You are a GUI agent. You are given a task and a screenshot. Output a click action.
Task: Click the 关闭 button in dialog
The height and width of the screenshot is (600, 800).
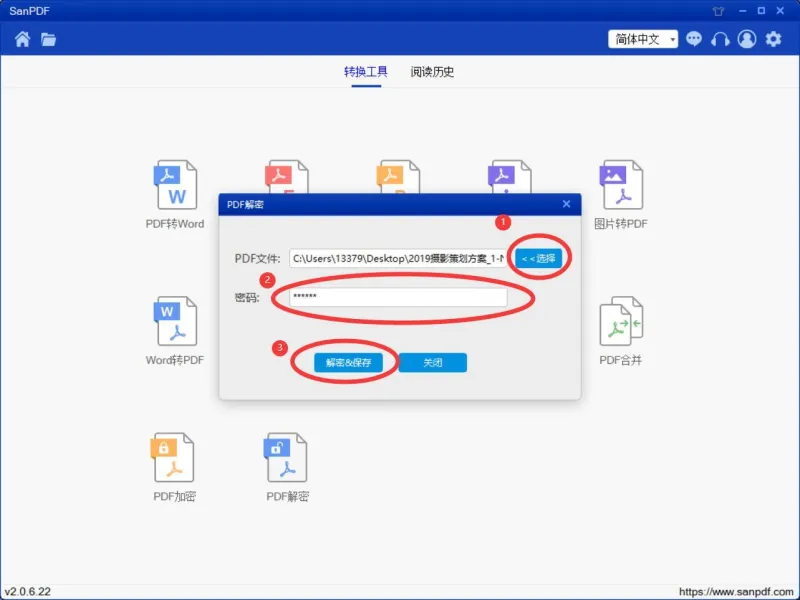click(433, 362)
